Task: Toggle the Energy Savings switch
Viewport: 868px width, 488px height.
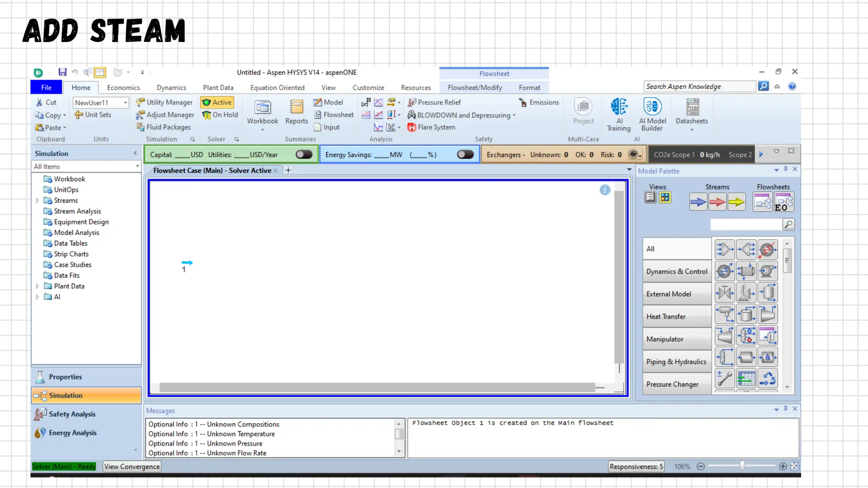Action: coord(465,155)
